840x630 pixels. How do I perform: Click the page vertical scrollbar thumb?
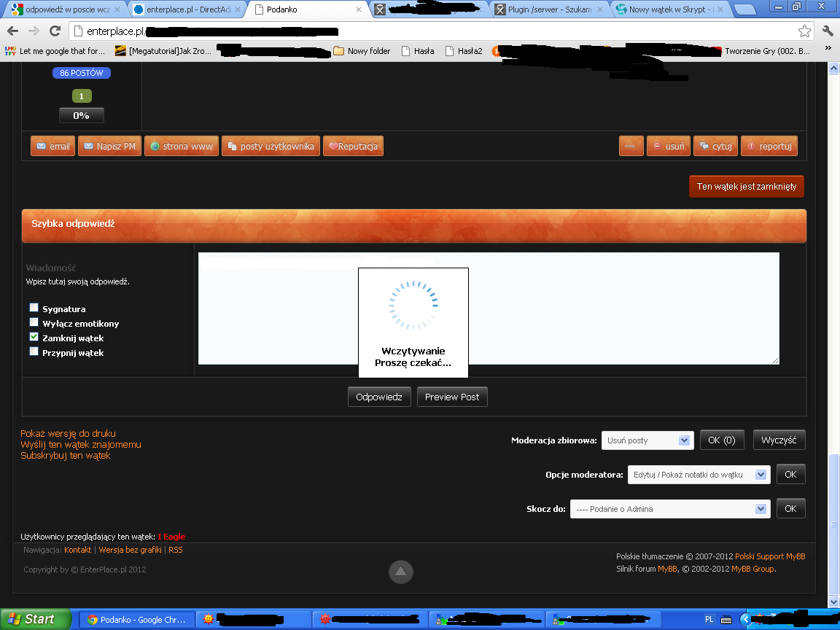point(833,524)
